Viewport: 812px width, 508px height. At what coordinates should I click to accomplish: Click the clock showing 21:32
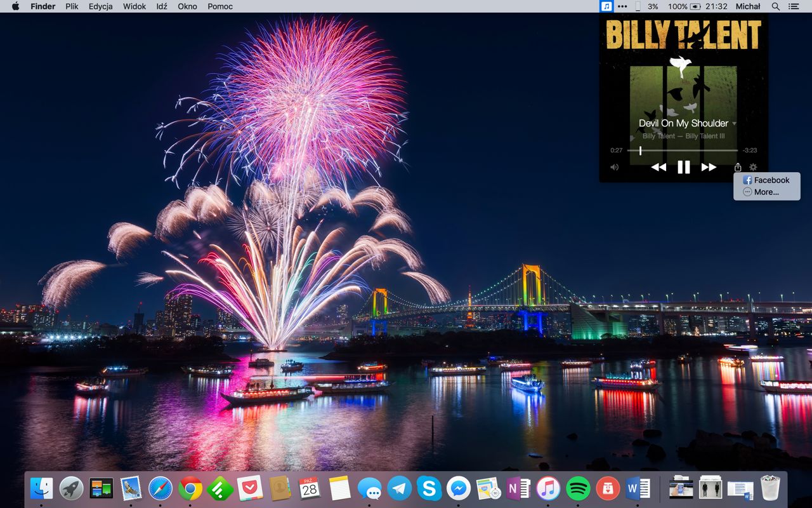tap(716, 6)
